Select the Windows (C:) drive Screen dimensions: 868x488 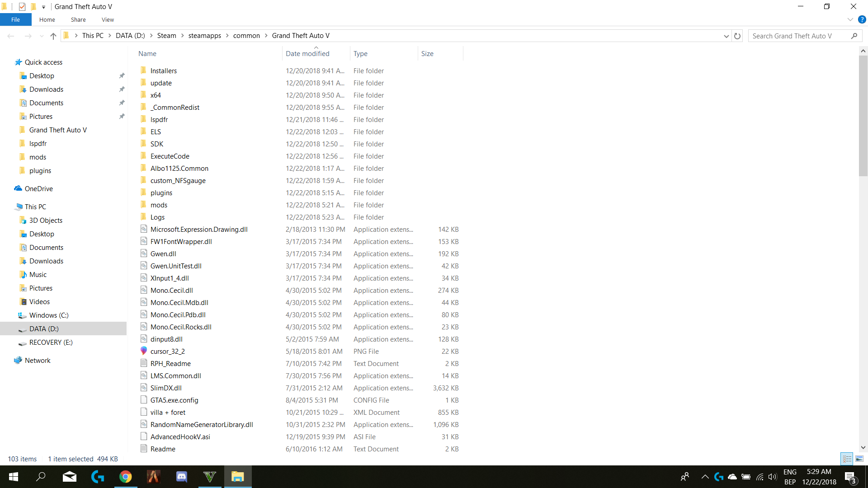48,315
